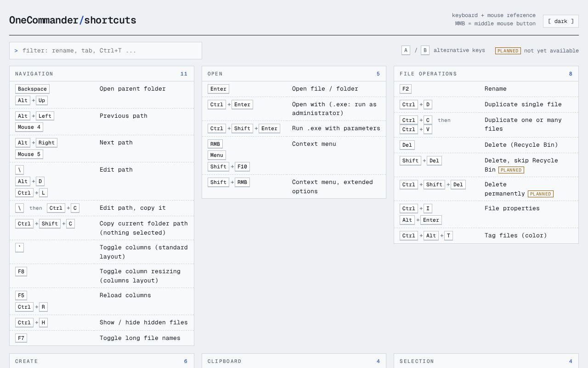Image resolution: width=588 pixels, height=368 pixels.
Task: Select the NAVIGATION section heading
Action: (x=34, y=74)
